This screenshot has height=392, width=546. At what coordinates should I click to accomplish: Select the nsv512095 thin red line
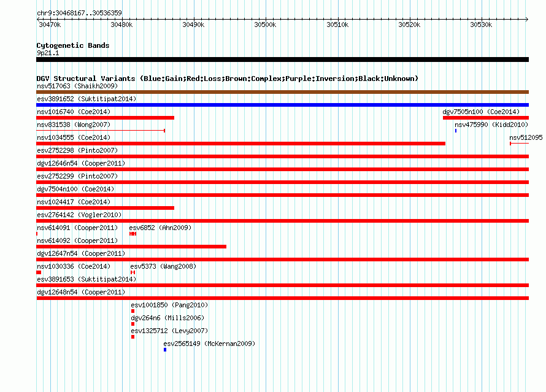click(x=519, y=144)
